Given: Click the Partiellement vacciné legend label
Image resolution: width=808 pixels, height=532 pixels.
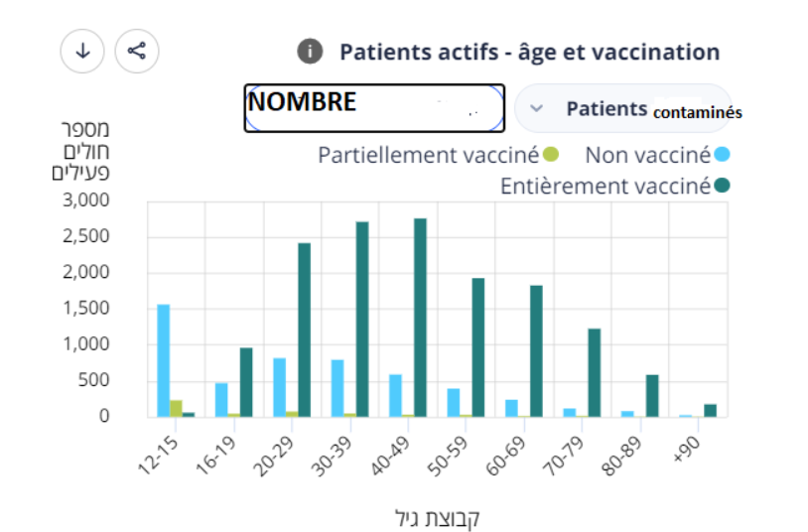Looking at the screenshot, I should click(428, 155).
